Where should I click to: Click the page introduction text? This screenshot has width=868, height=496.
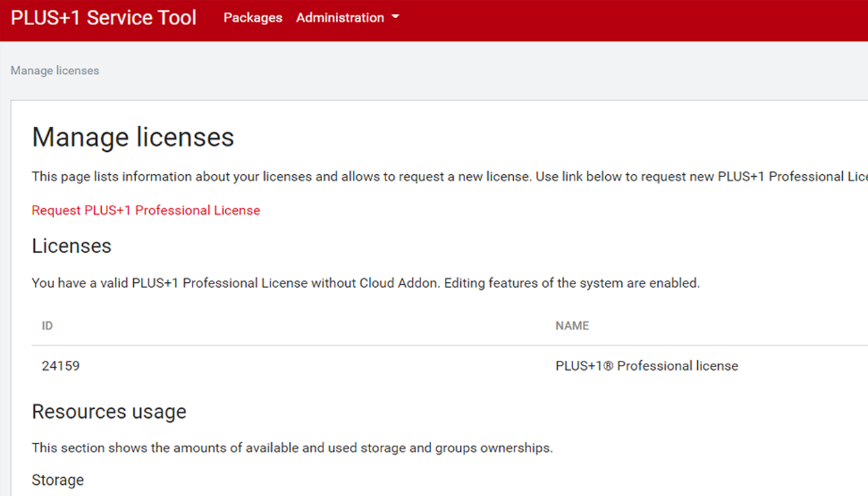(418, 176)
